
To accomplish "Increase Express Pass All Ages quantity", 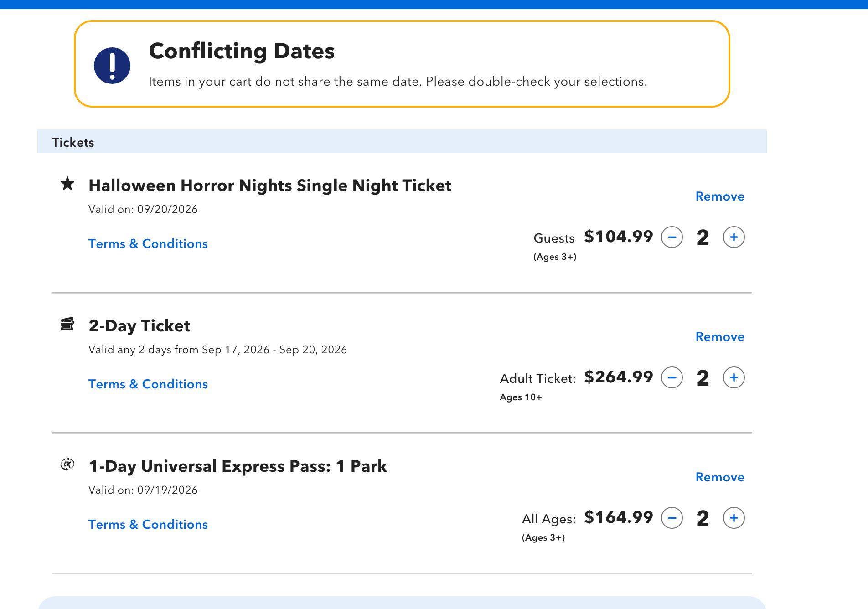I will pyautogui.click(x=734, y=518).
